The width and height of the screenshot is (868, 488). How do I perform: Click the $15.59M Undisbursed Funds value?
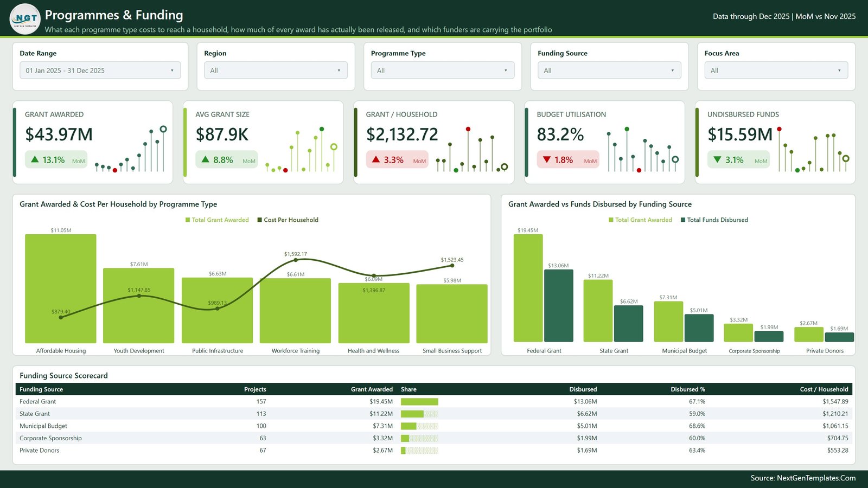coord(740,134)
